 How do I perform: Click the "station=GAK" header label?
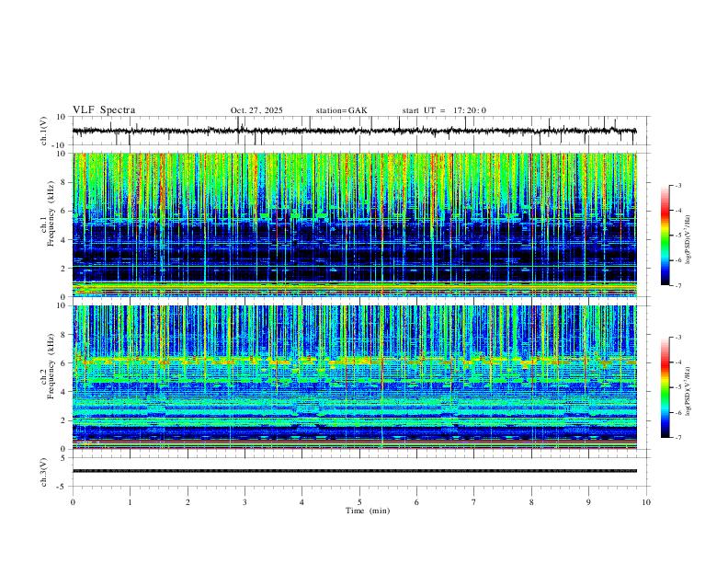[341, 110]
